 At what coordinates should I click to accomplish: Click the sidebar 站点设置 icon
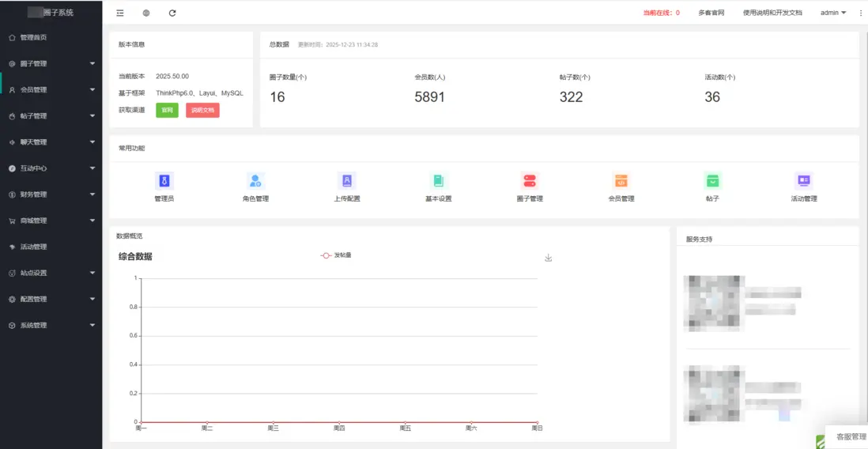12,273
